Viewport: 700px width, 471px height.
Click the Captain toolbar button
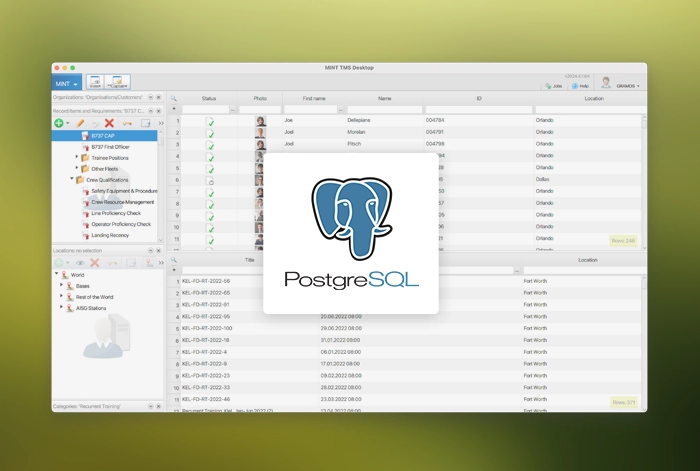pyautogui.click(x=117, y=82)
